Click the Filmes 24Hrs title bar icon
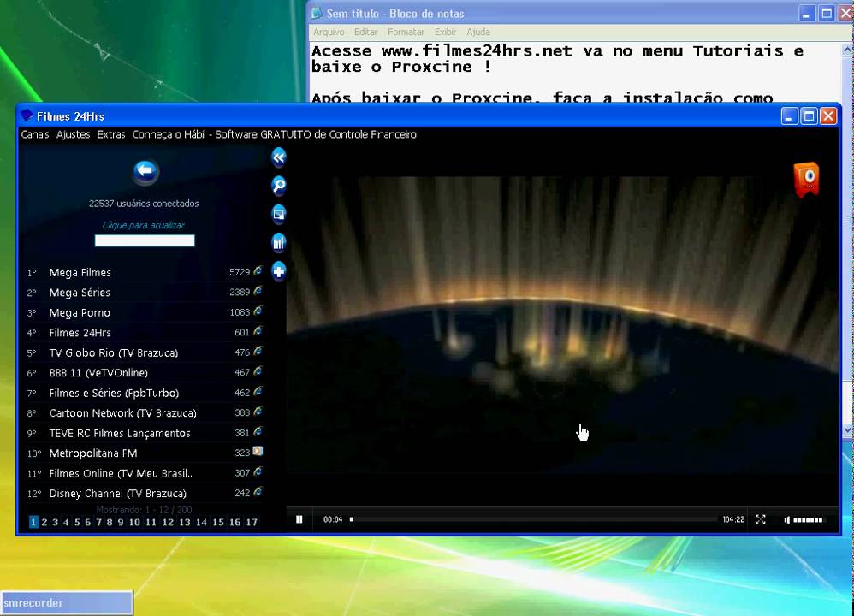The image size is (854, 616). tap(27, 115)
